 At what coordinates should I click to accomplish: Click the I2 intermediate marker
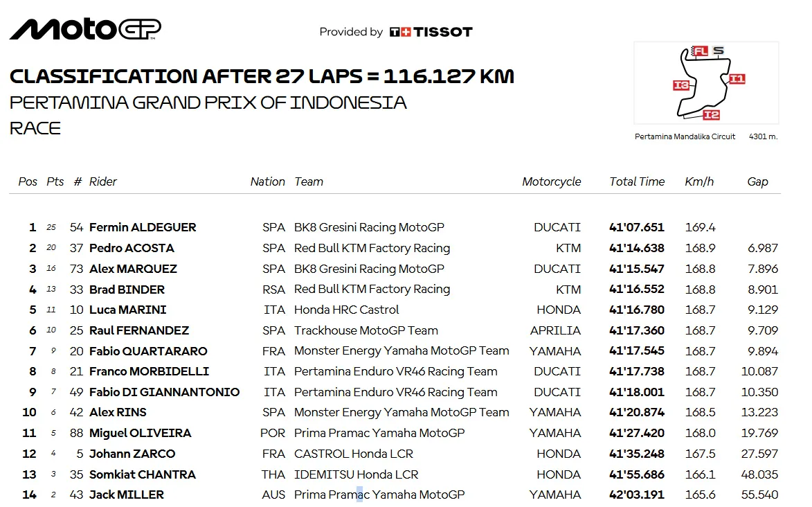click(x=711, y=115)
